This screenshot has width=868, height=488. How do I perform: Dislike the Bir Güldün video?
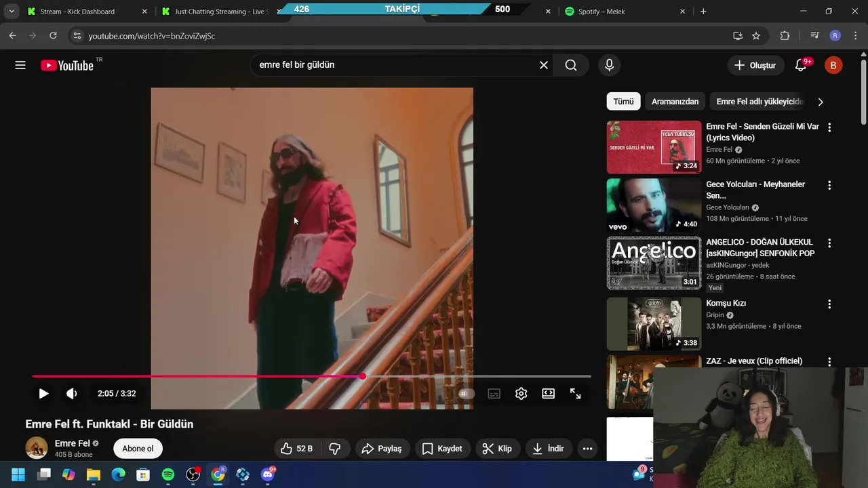point(335,449)
